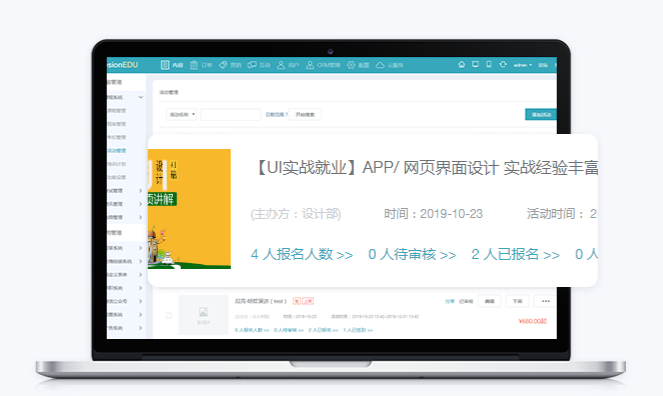This screenshot has height=396, width=663.
Task: Click the mobile phone icon in the top bar
Action: click(489, 64)
